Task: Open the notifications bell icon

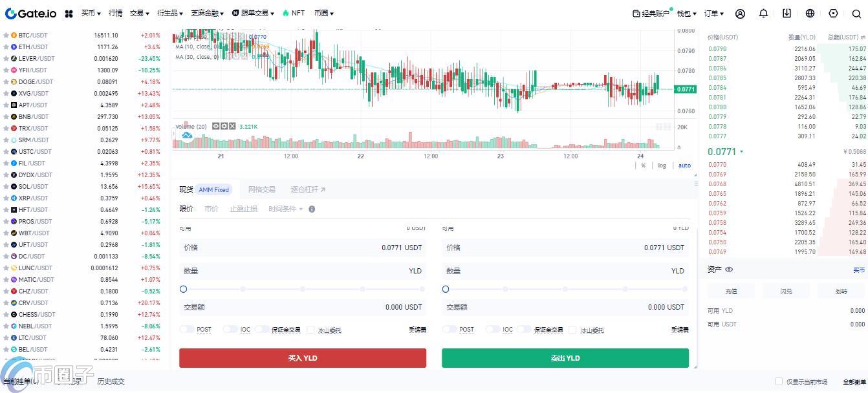Action: pos(764,14)
